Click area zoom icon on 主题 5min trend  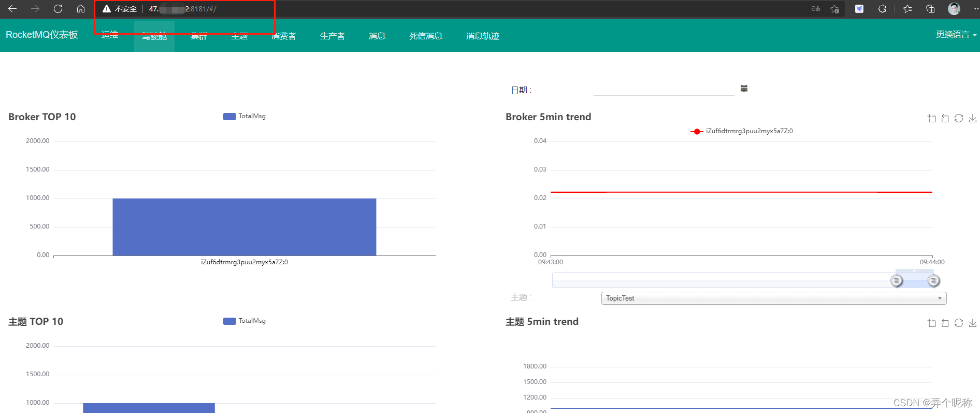coord(931,323)
